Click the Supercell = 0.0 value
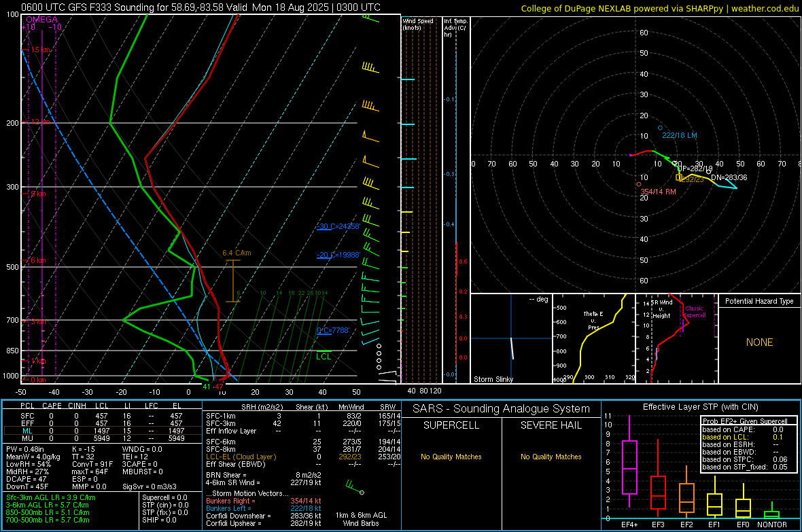The image size is (802, 532). point(164,497)
